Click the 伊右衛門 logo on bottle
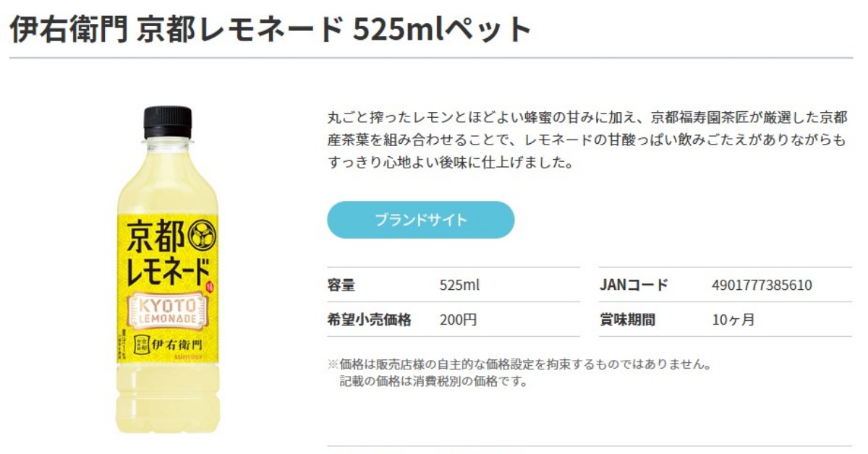Screen dimensions: 868x454 click(x=171, y=345)
